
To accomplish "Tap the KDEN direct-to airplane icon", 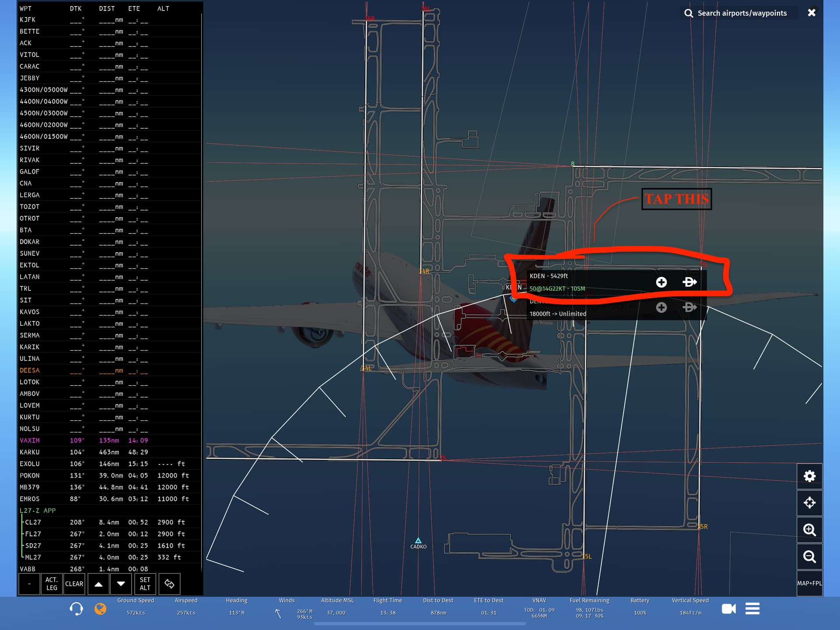I will (689, 282).
